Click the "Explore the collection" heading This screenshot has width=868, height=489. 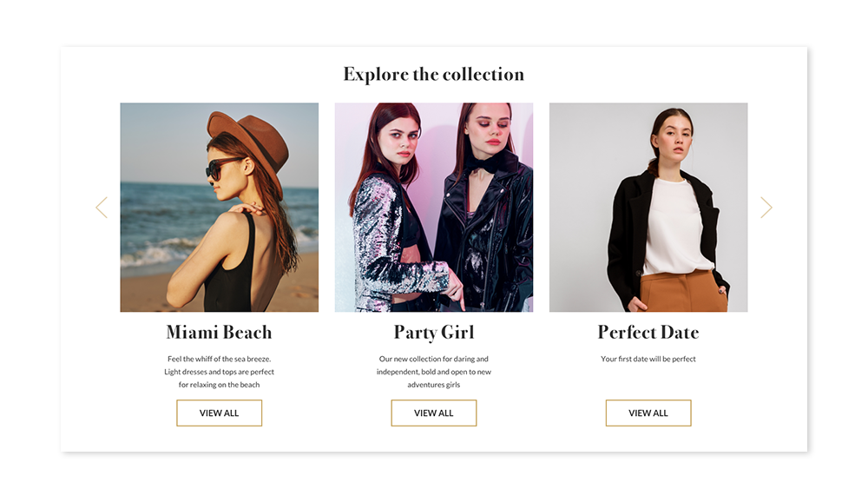pos(434,74)
